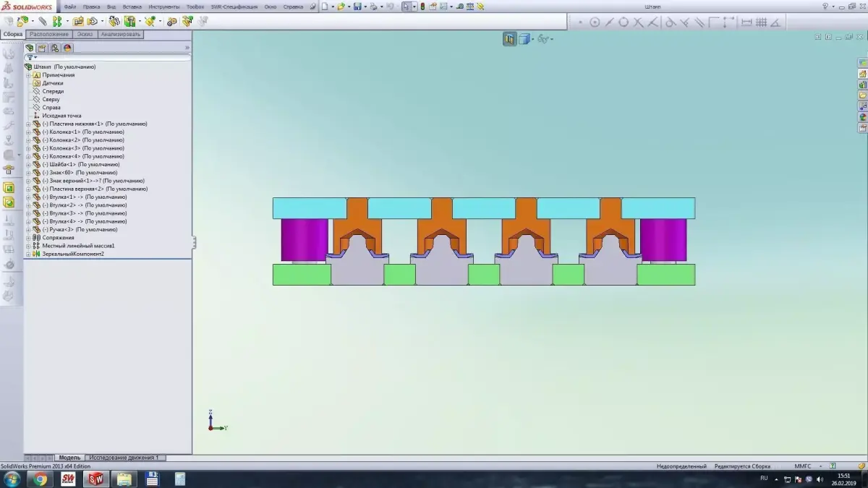The width and height of the screenshot is (868, 488).
Task: Expand Пластина нижняя<1> tree node
Action: pyautogui.click(x=28, y=124)
